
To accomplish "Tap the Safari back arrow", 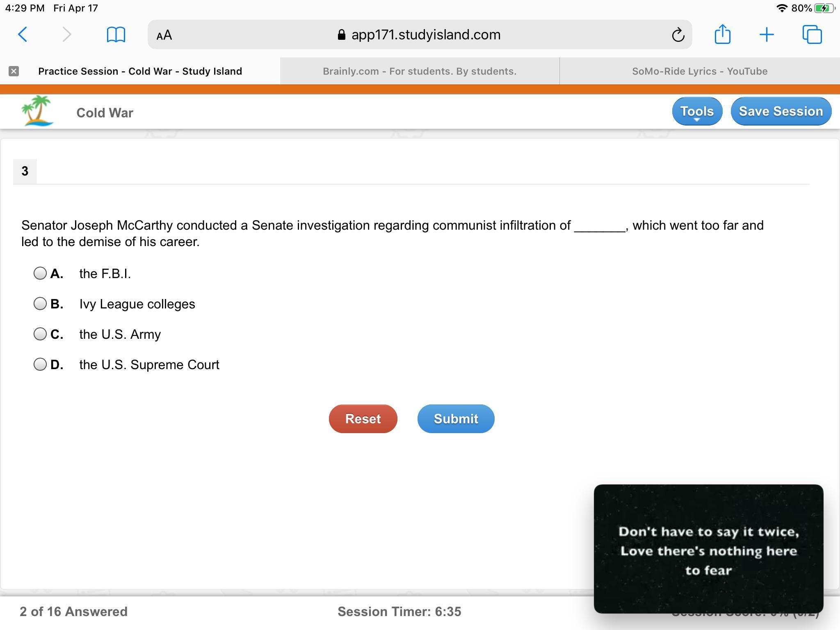I will (x=23, y=34).
